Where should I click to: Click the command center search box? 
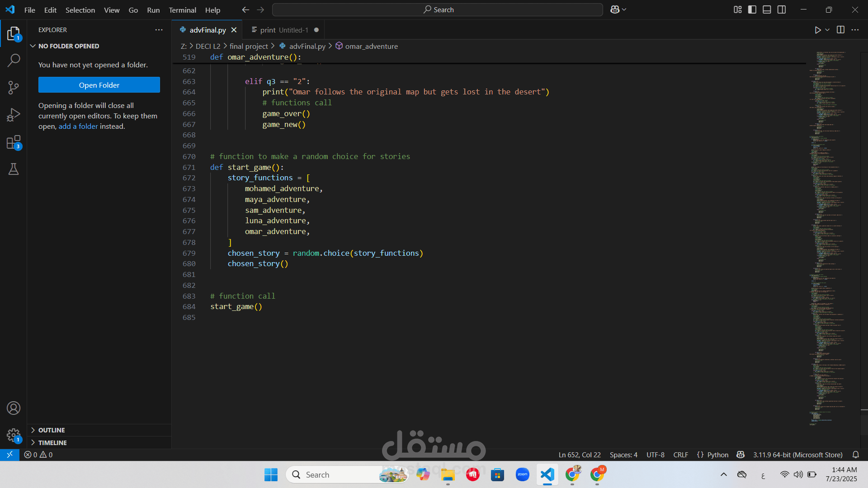438,9
